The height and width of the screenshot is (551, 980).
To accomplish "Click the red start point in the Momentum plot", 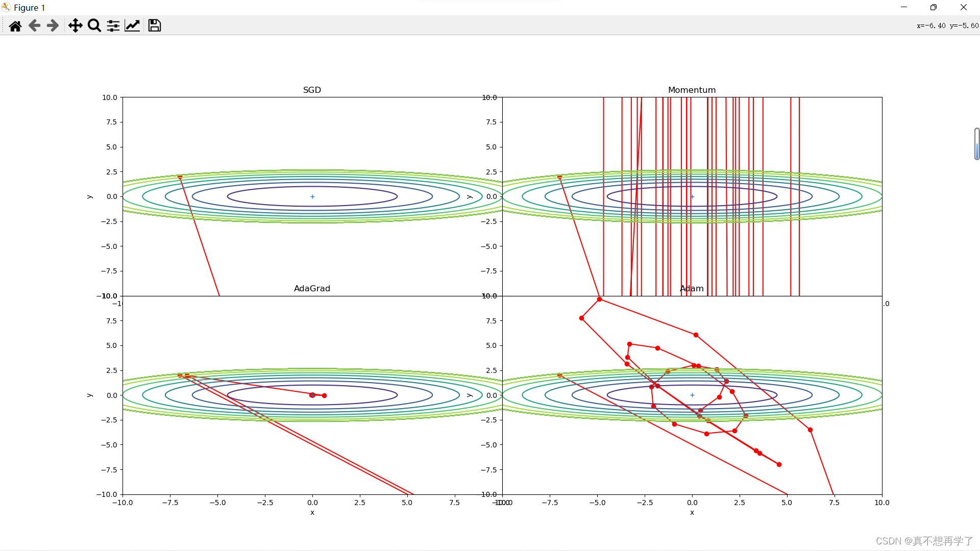I will [559, 177].
